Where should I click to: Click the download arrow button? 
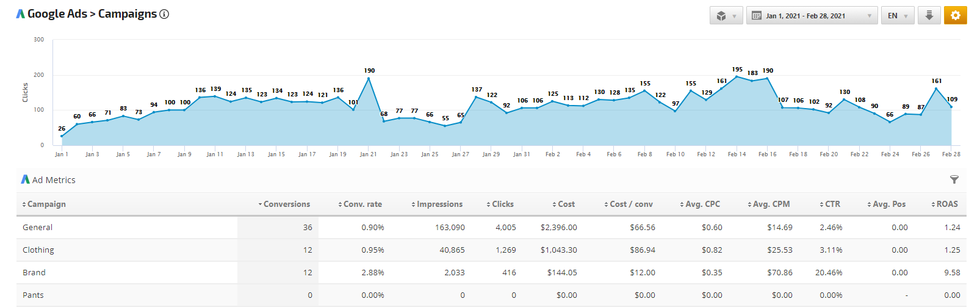tap(929, 15)
